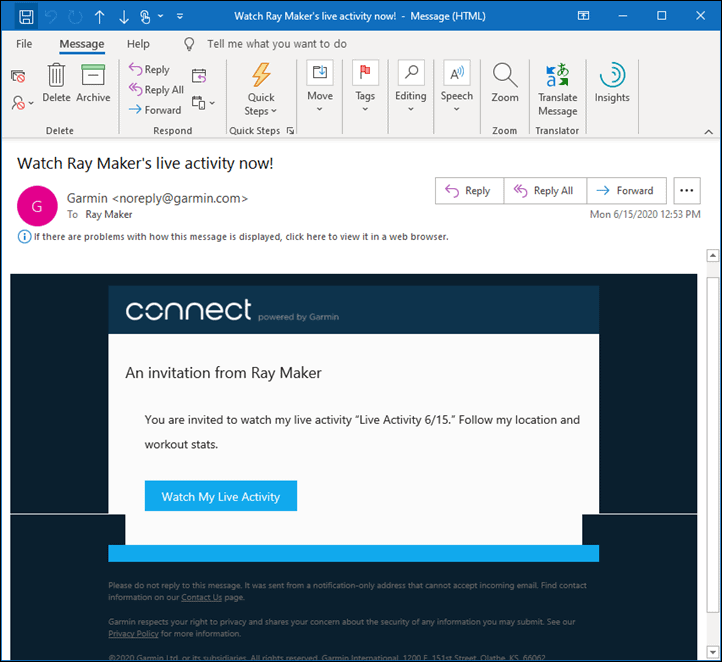Click the Redo arrow in quick access toolbar
Viewport: 722px width, 662px height.
point(75,17)
